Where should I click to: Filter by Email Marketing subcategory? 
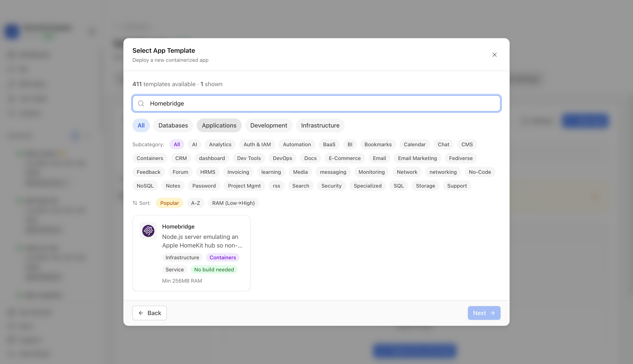(x=417, y=158)
